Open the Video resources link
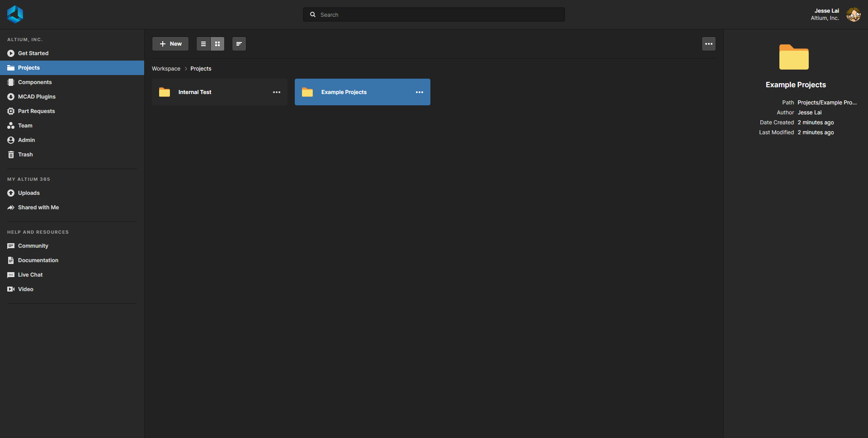The width and height of the screenshot is (868, 438). (72, 289)
